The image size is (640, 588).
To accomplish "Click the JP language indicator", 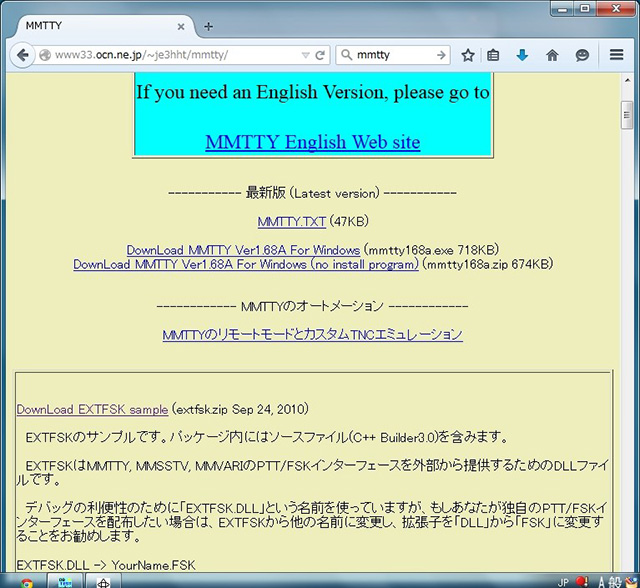I will point(563,583).
